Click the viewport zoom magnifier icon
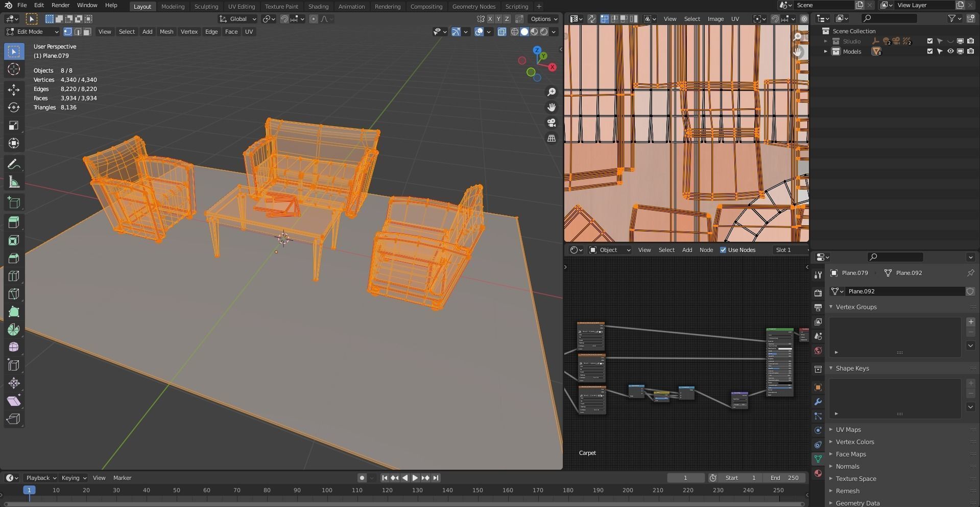Viewport: 980px width, 507px height. pos(552,92)
